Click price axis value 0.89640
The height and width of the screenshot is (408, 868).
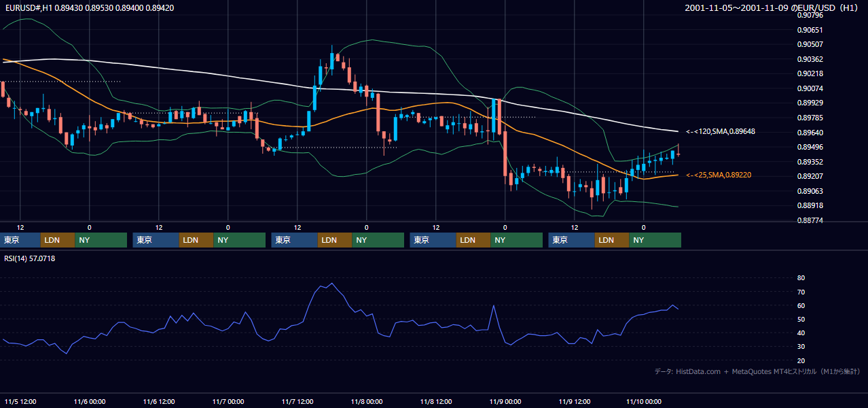point(810,133)
